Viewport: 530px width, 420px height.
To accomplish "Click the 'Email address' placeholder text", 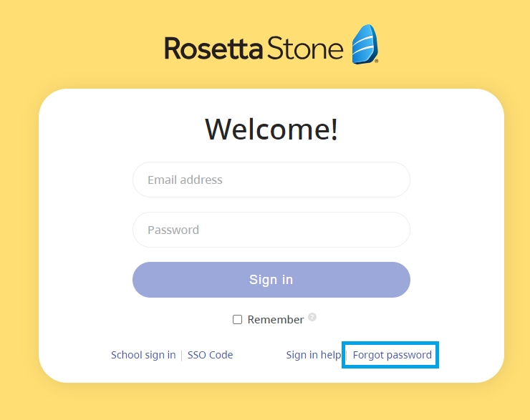I will point(185,180).
